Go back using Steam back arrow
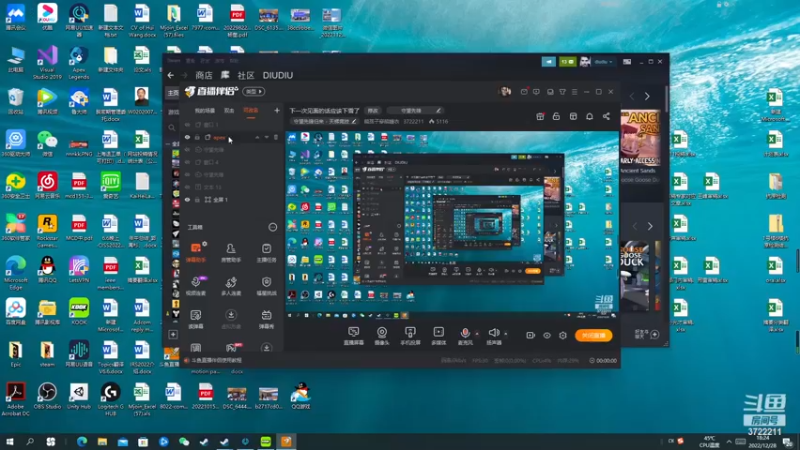800x450 pixels. click(x=171, y=75)
